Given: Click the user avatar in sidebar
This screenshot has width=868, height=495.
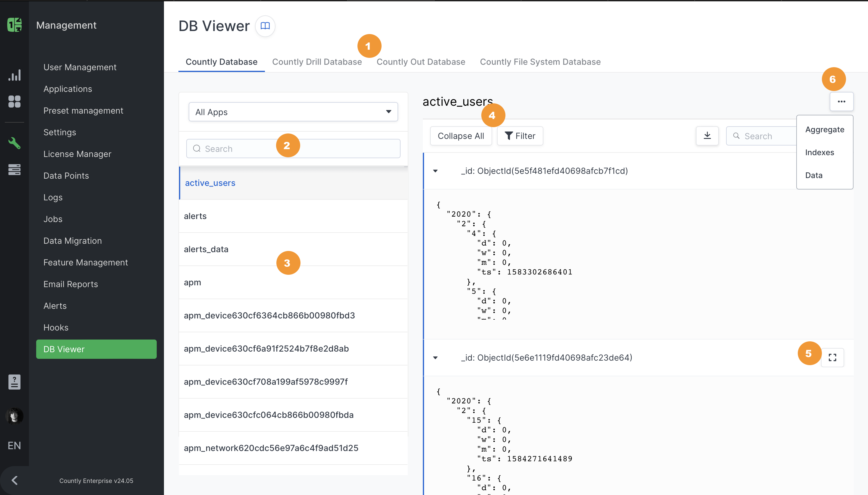Looking at the screenshot, I should (14, 416).
